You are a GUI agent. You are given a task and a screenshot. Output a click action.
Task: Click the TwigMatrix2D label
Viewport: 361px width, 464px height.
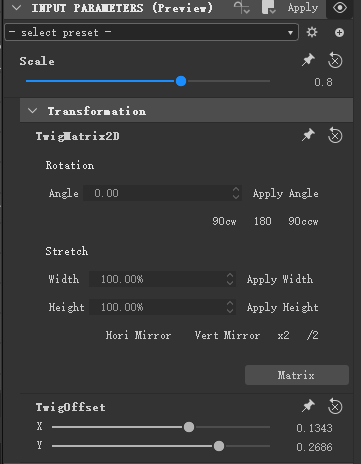(x=77, y=136)
